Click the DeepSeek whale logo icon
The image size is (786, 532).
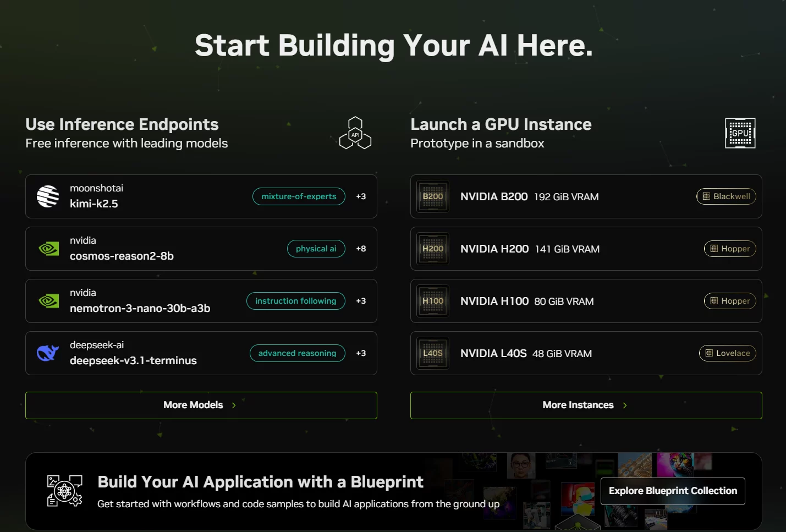pyautogui.click(x=48, y=353)
